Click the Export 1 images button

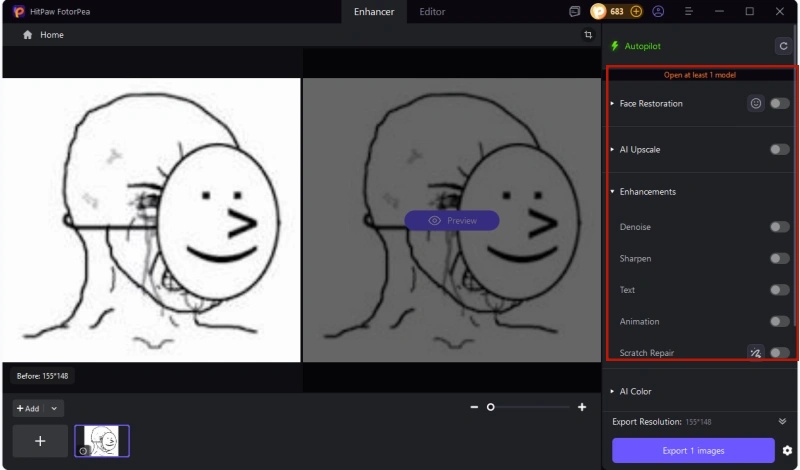(693, 451)
